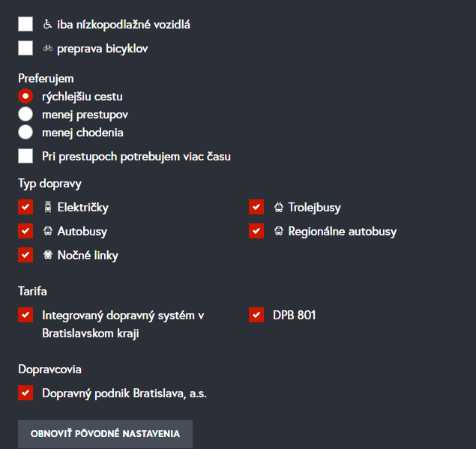Uncheck the Električky transport checkbox

click(25, 207)
